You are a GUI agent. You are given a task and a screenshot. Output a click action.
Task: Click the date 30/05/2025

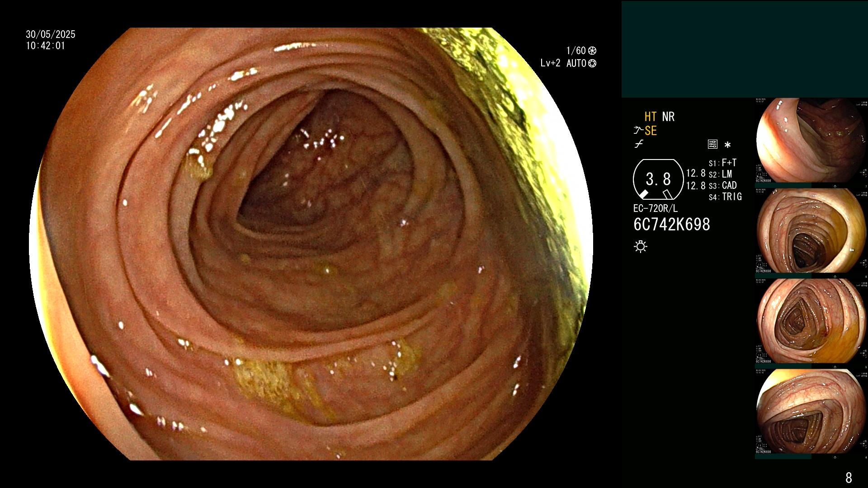pyautogui.click(x=51, y=34)
